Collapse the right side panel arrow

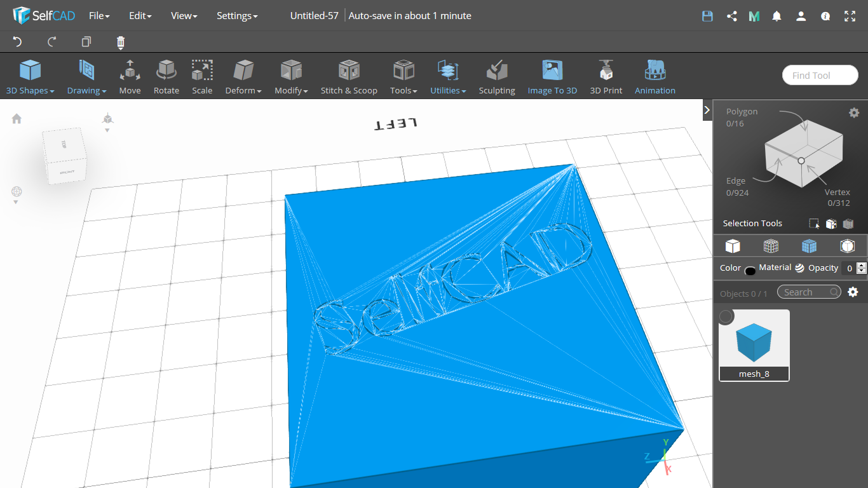707,110
